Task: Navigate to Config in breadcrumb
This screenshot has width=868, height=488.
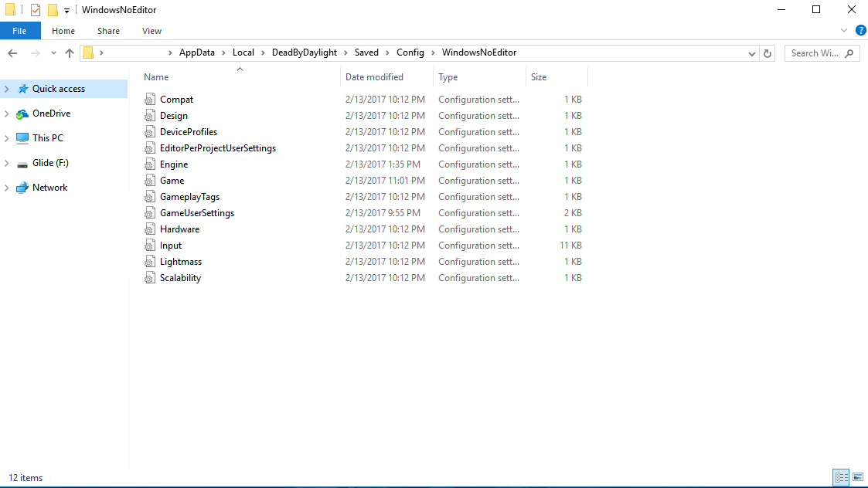Action: tap(410, 53)
